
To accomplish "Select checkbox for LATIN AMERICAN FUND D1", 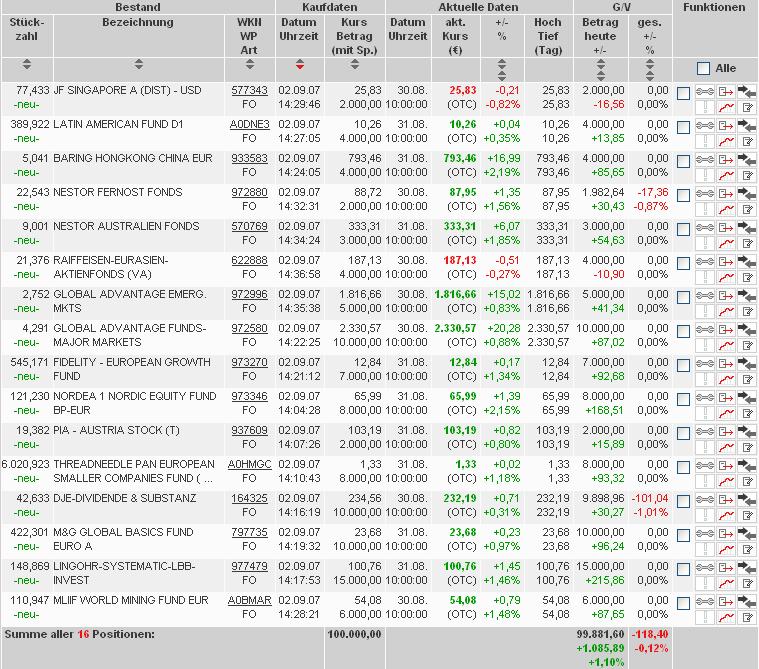I will point(683,128).
